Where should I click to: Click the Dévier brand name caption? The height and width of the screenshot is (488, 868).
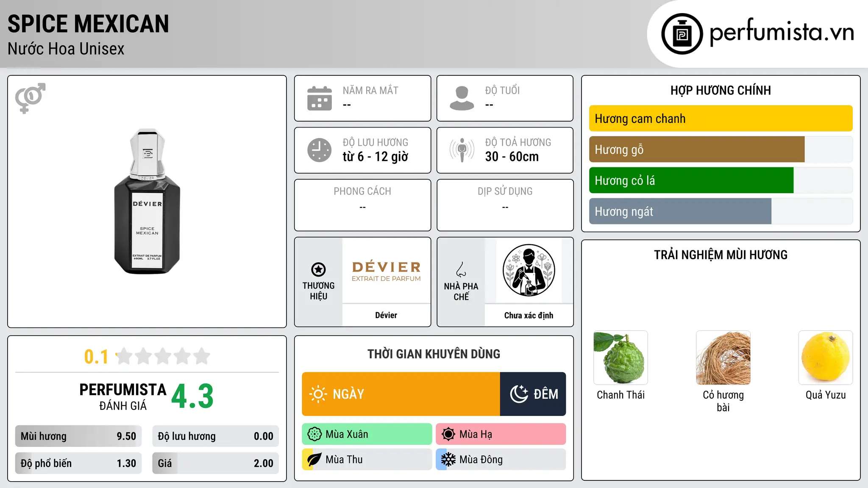tap(386, 315)
